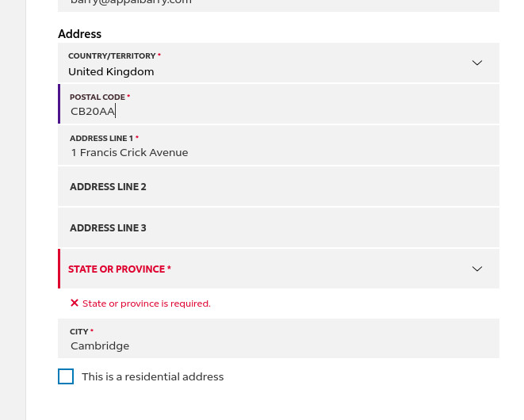Focus the email field at the top
524x420 pixels.
click(277, 4)
